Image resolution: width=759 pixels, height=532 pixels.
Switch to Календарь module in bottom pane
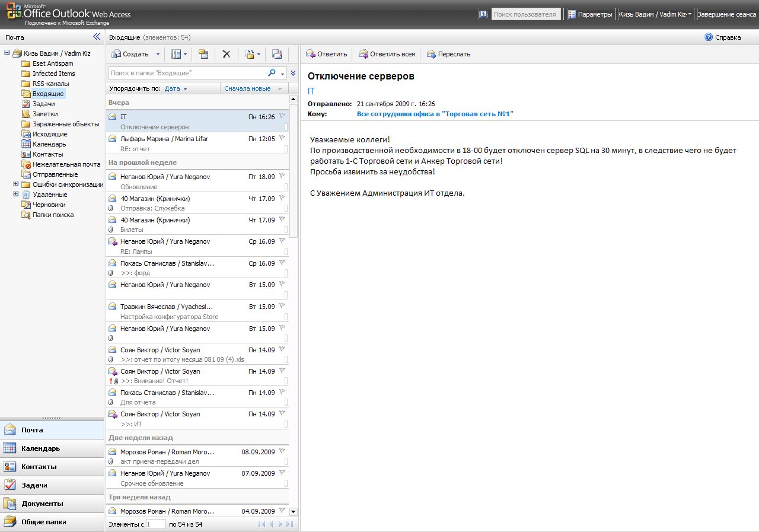[x=52, y=448]
